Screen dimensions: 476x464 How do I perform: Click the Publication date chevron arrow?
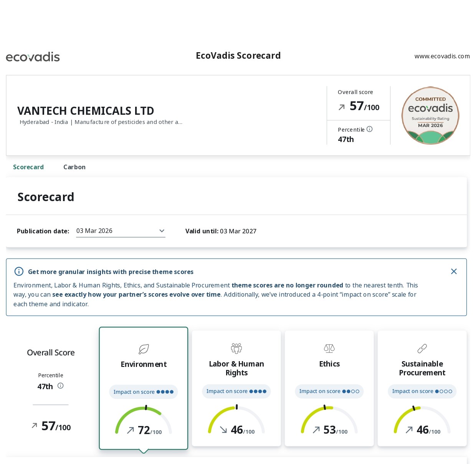click(162, 231)
